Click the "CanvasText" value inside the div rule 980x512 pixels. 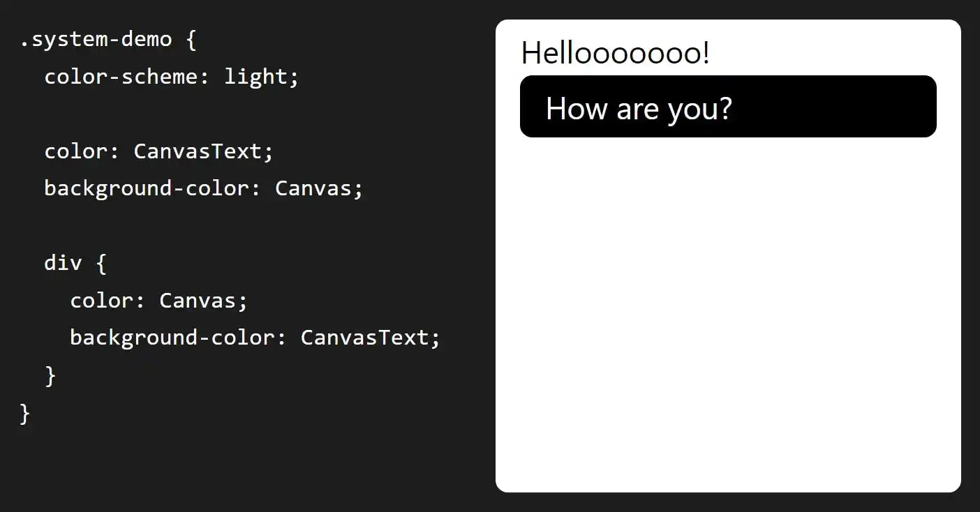[364, 338]
